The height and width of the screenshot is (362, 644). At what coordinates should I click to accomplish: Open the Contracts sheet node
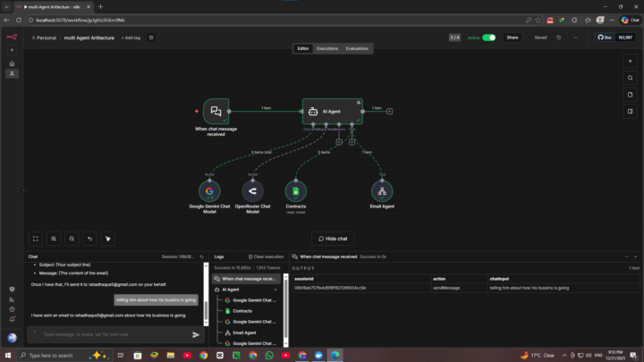(x=295, y=190)
